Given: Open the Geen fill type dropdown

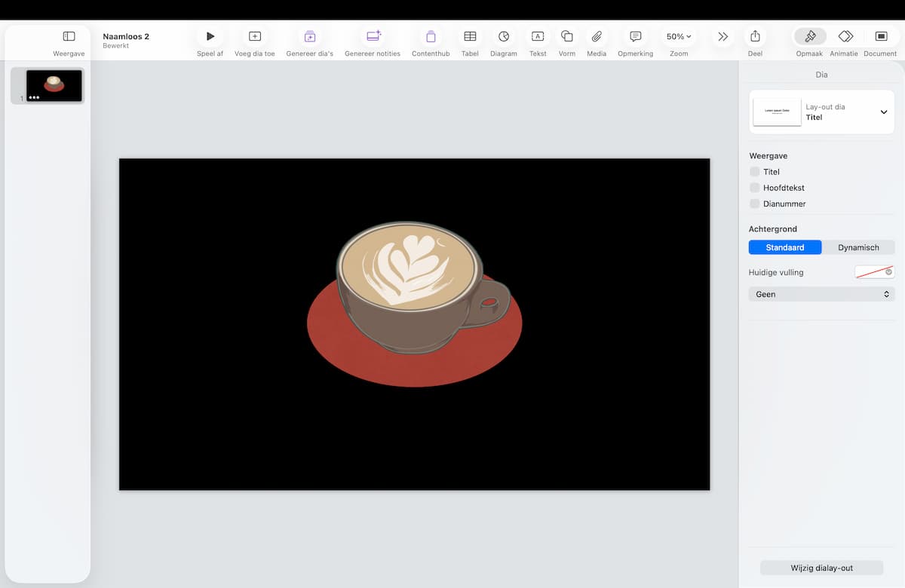Looking at the screenshot, I should (x=822, y=294).
